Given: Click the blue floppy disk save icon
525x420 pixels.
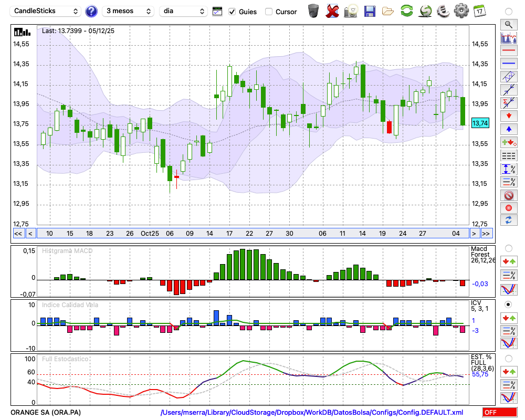Looking at the screenshot, I should pyautogui.click(x=370, y=10).
